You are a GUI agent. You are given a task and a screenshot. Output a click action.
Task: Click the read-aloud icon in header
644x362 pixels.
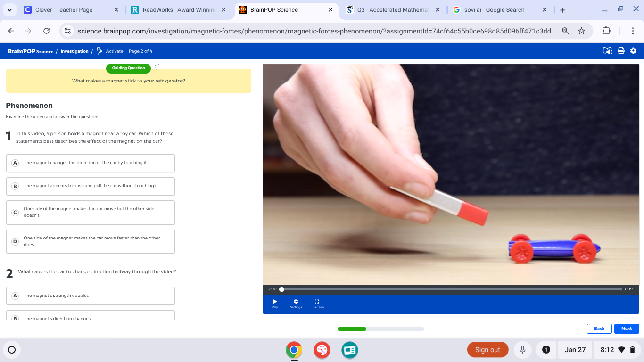tap(608, 51)
